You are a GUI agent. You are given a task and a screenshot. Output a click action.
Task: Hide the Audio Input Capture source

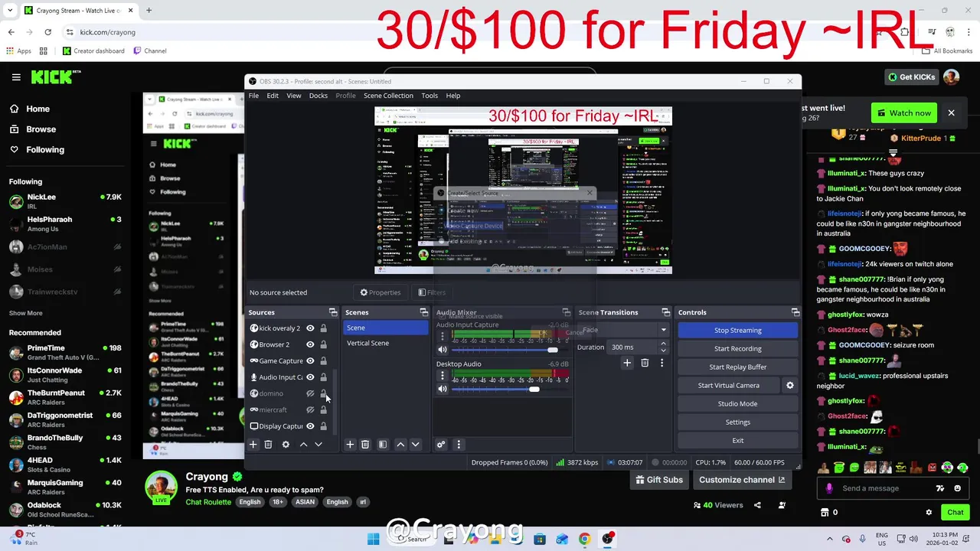pyautogui.click(x=310, y=377)
